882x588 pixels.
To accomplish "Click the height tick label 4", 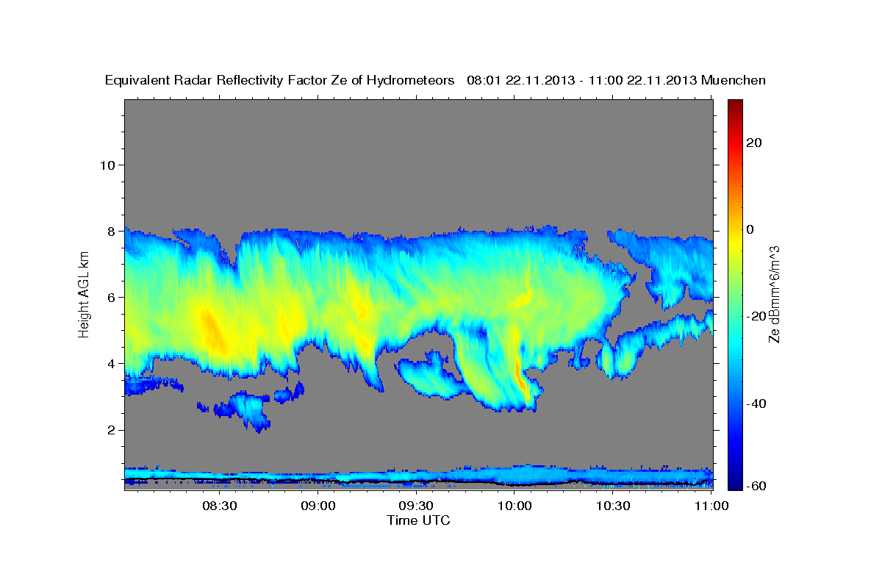I will [x=110, y=364].
